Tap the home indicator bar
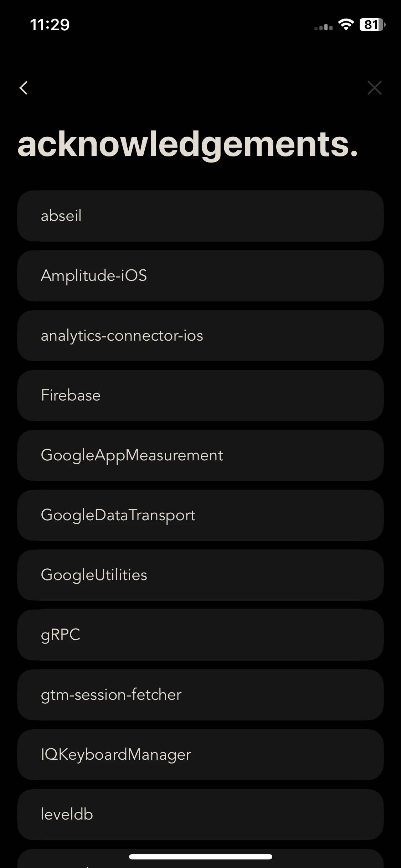This screenshot has width=401, height=868. click(x=200, y=857)
